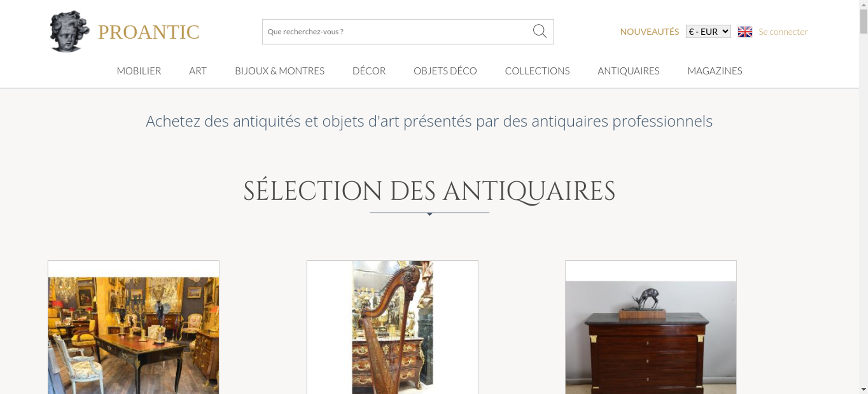Open the carved wooden harp thumbnail
Image resolution: width=868 pixels, height=394 pixels.
pyautogui.click(x=392, y=327)
